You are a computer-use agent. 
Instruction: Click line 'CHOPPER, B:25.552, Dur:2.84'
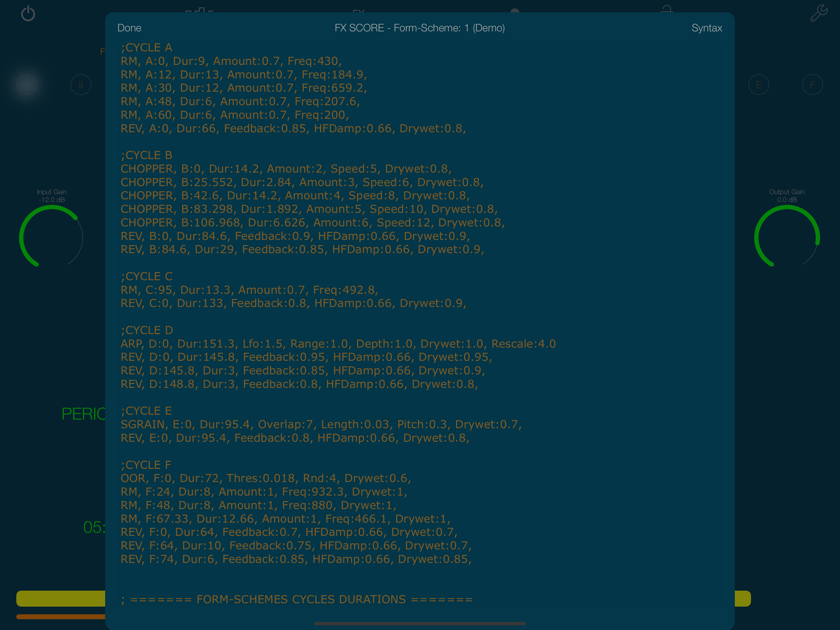pyautogui.click(x=302, y=182)
